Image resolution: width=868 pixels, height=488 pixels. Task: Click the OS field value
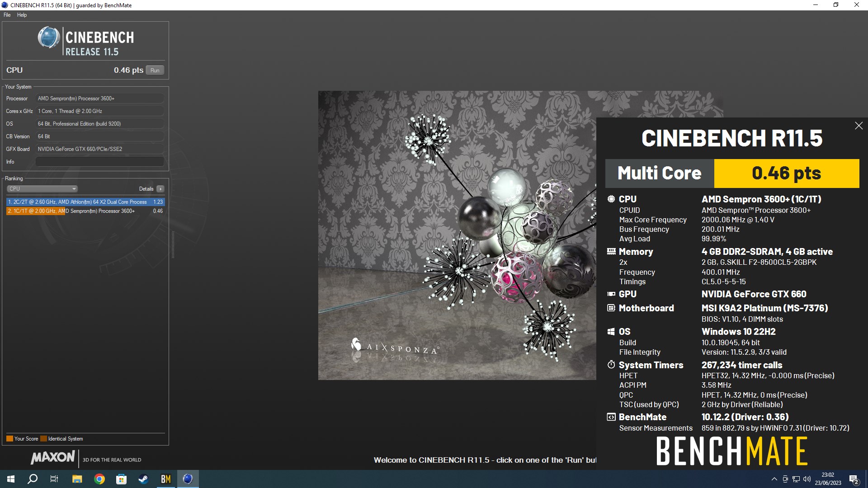99,124
